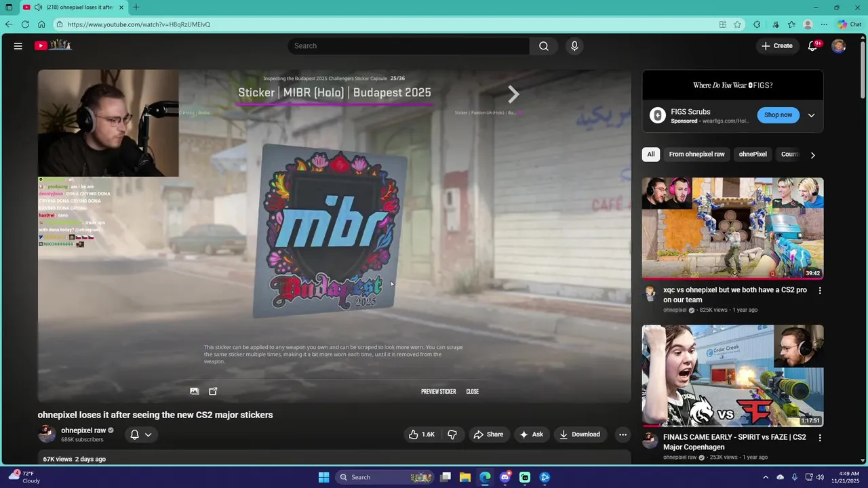
Task: Open the split screen icon in the address bar
Action: 723,24
